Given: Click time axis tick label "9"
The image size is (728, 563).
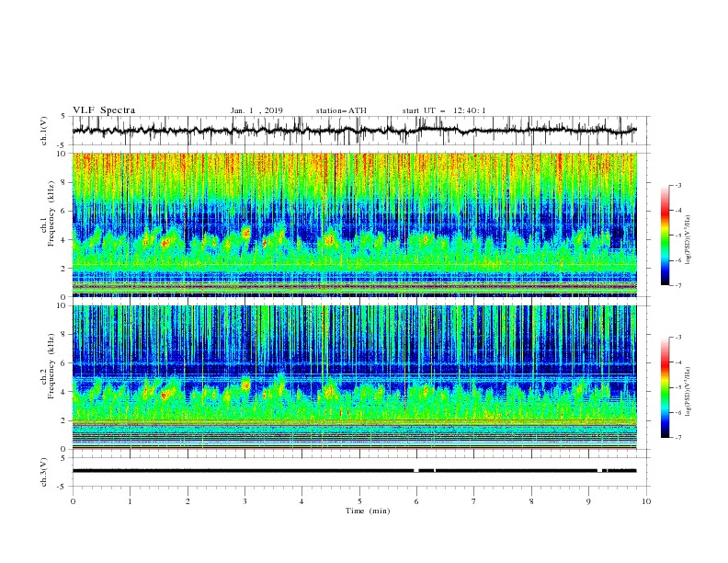Looking at the screenshot, I should click(x=588, y=501).
